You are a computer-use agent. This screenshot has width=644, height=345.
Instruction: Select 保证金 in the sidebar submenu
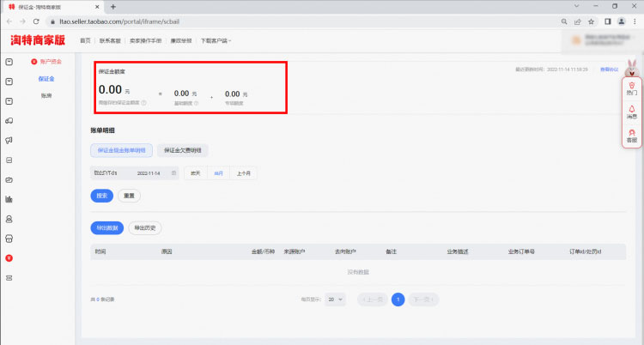46,79
